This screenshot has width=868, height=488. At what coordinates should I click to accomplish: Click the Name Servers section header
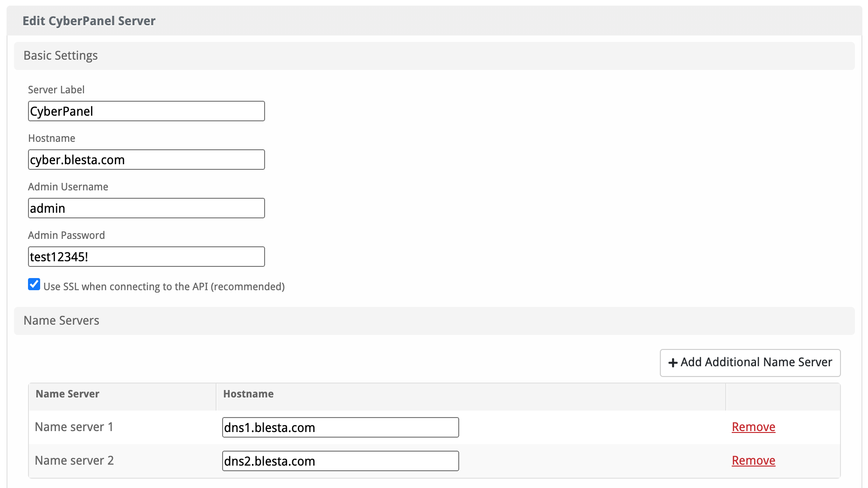coord(62,321)
